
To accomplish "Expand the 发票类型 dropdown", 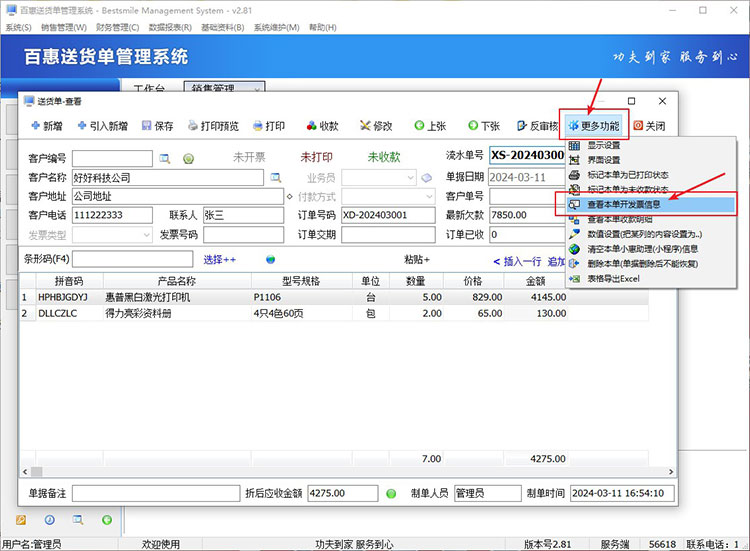I will pyautogui.click(x=147, y=235).
